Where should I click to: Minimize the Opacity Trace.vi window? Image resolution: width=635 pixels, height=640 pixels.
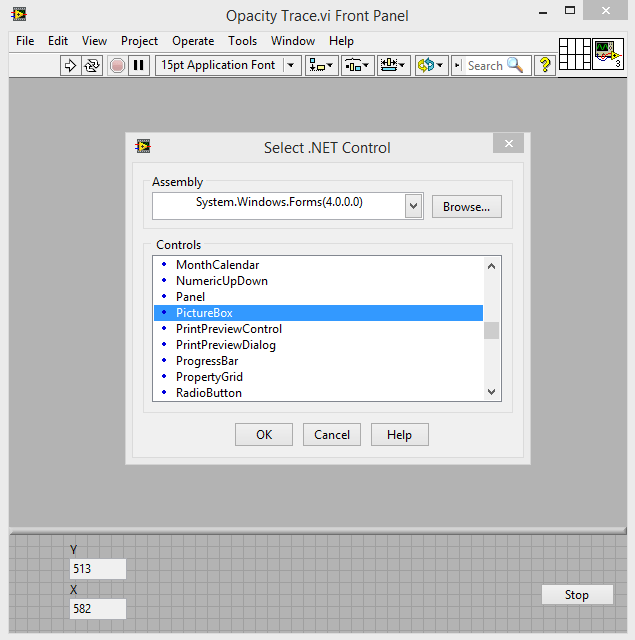click(x=543, y=12)
